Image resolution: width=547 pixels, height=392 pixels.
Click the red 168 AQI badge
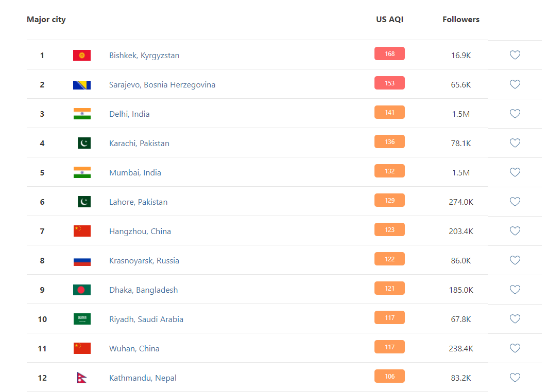point(389,54)
